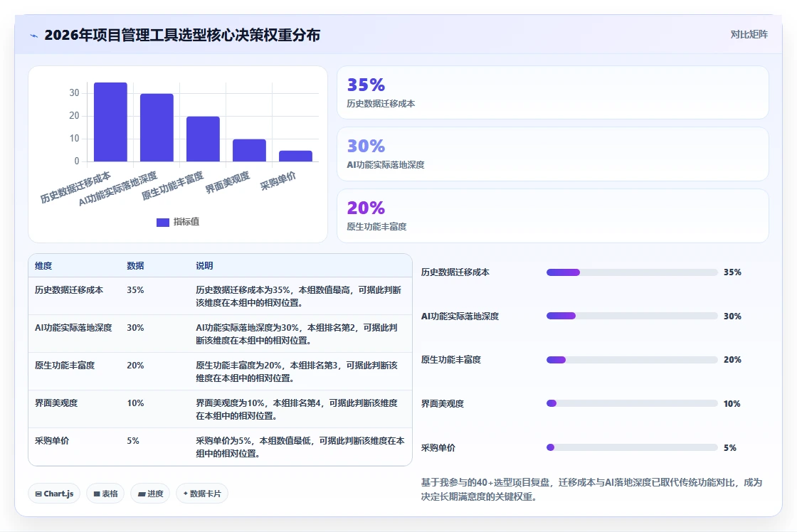Click the 30% progress bar for AI功能实际落地深度
The image size is (797, 532).
click(x=632, y=316)
